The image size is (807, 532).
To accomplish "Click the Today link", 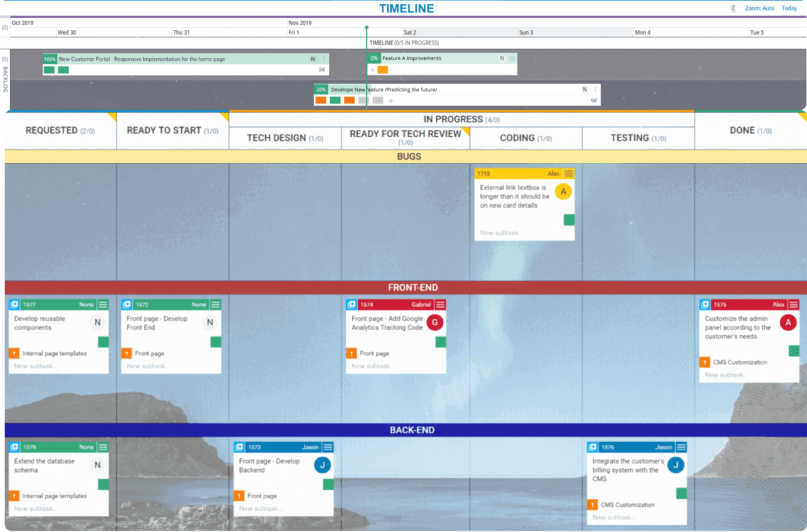I will (x=789, y=8).
